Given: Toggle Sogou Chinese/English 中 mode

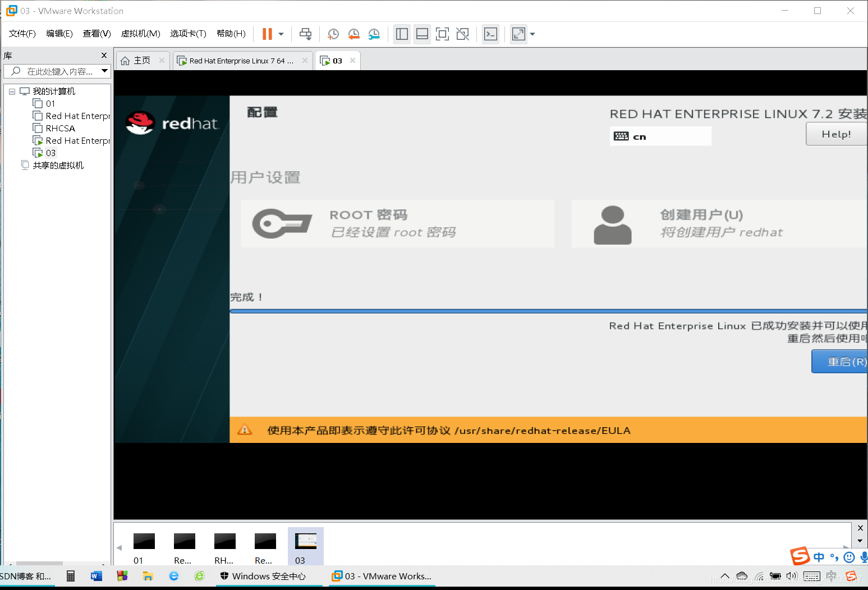Looking at the screenshot, I should (819, 557).
